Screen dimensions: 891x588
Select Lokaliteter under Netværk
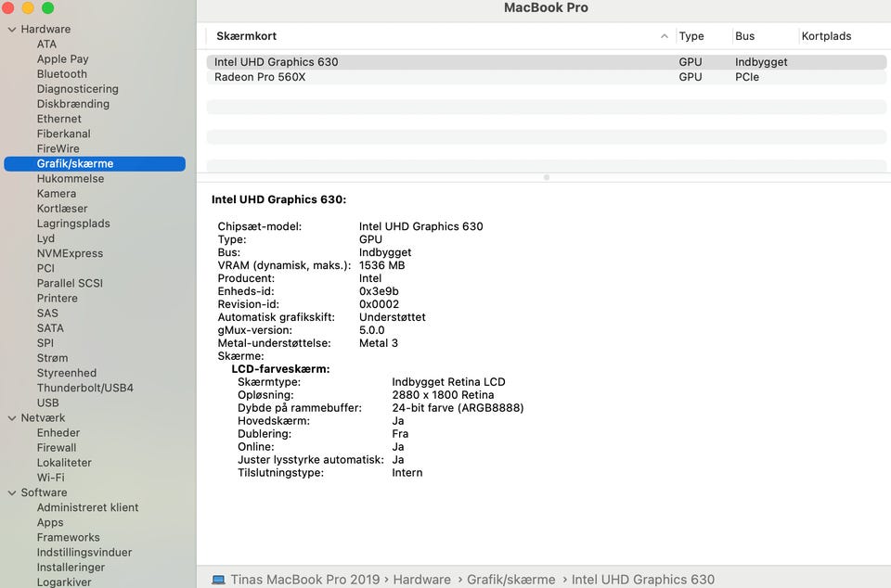pos(64,463)
